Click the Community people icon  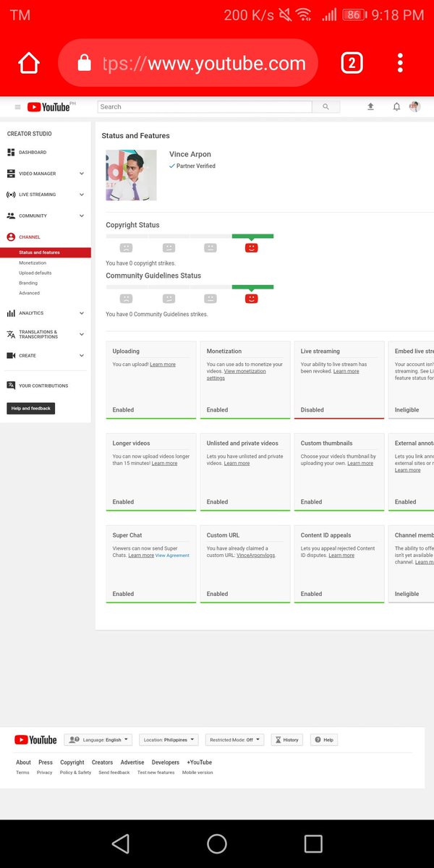coord(11,216)
